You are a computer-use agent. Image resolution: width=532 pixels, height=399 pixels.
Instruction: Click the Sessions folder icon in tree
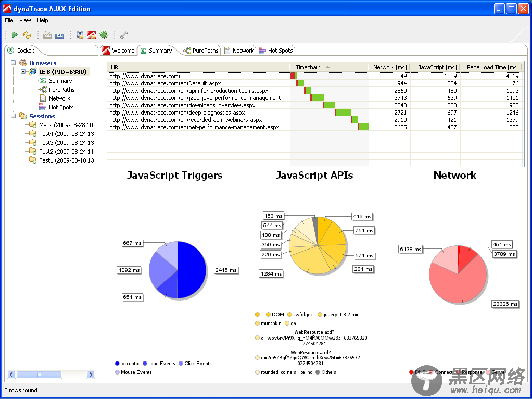coord(23,116)
